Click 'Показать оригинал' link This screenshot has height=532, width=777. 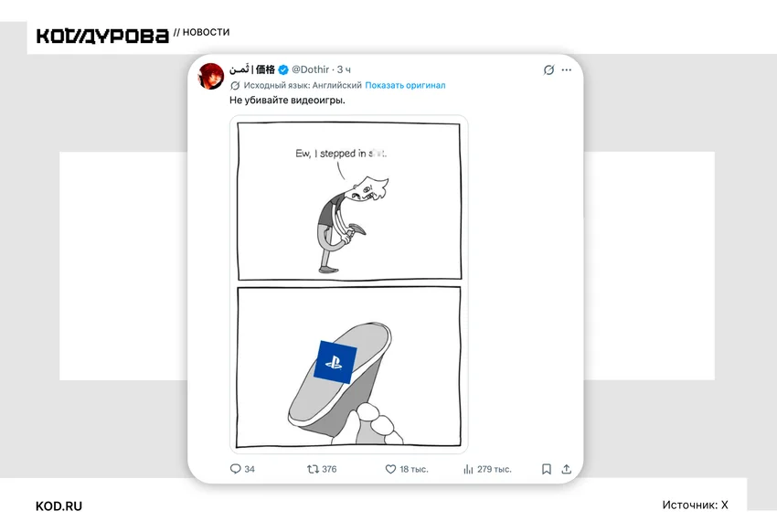click(405, 85)
